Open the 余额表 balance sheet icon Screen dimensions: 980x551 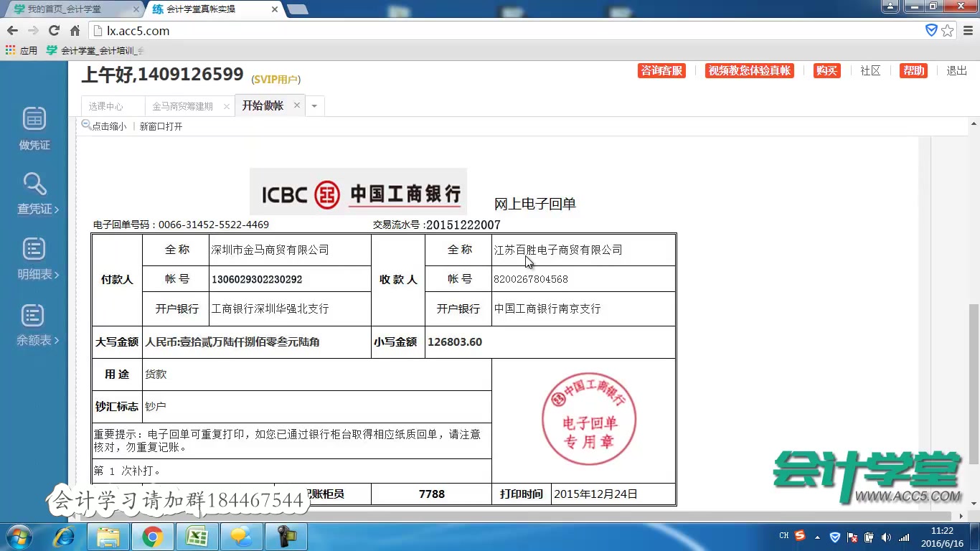pos(37,325)
